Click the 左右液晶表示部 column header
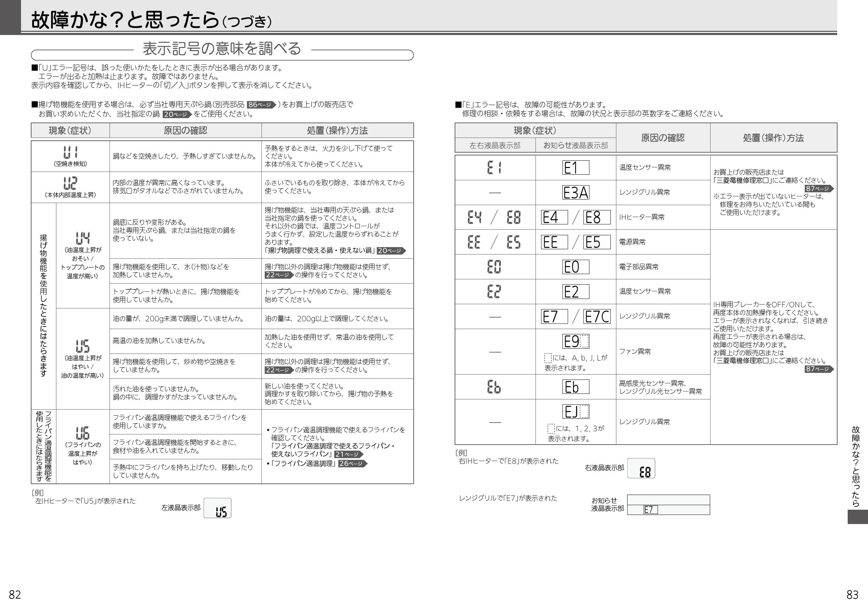The width and height of the screenshot is (868, 614). [495, 146]
